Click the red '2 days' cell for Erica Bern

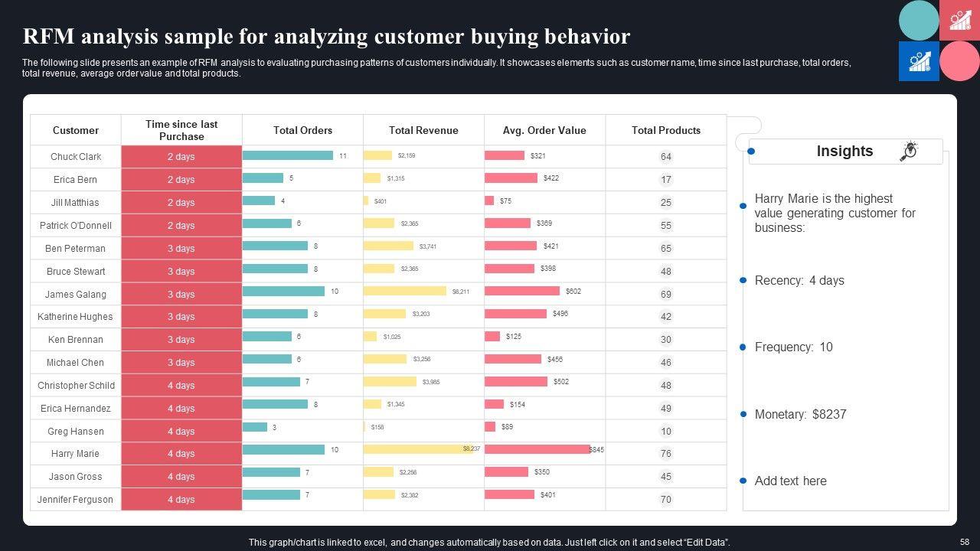pyautogui.click(x=181, y=180)
